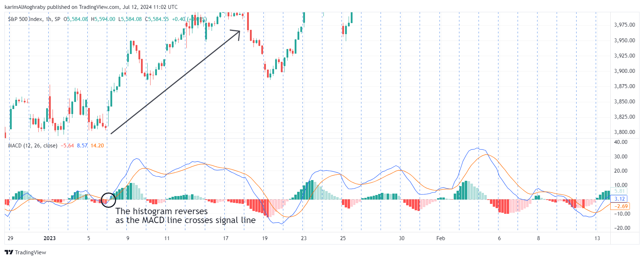Click the 17 date label on time axis

coord(226,238)
